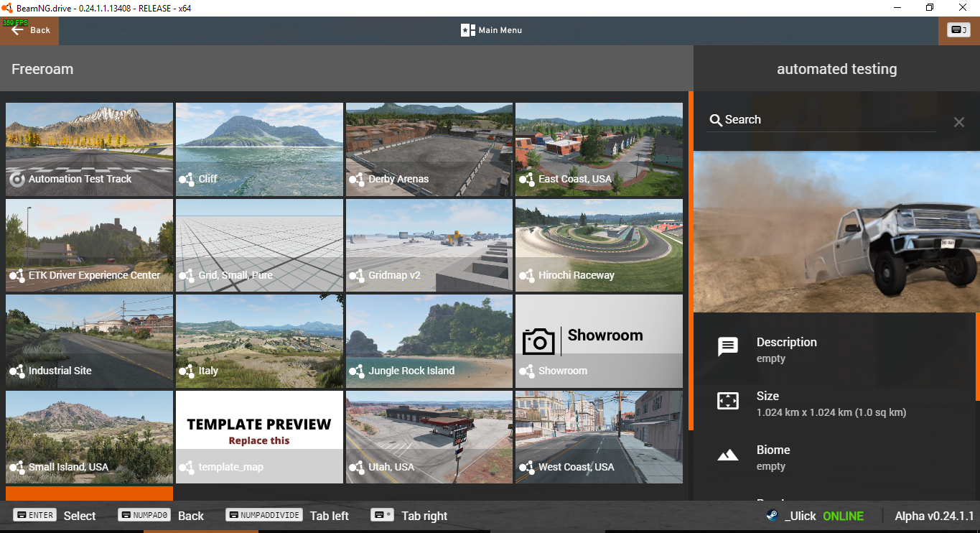Viewport: 980px width, 533px height.
Task: Click the _Ulick ONLINE status text
Action: (x=824, y=516)
